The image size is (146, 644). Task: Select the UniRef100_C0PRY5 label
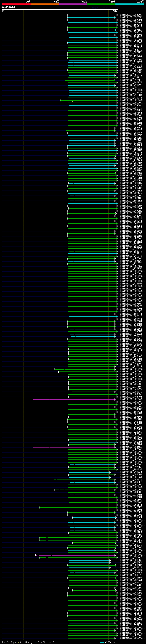pyautogui.click(x=131, y=583)
